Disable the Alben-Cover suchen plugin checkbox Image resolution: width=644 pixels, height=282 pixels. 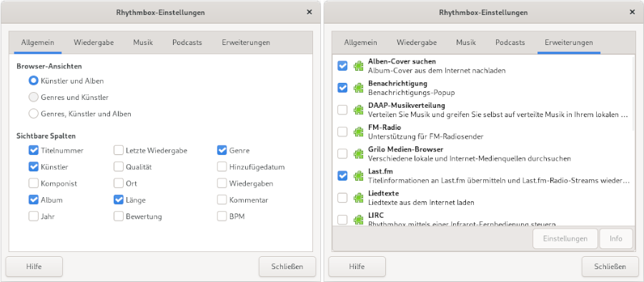[x=342, y=66]
